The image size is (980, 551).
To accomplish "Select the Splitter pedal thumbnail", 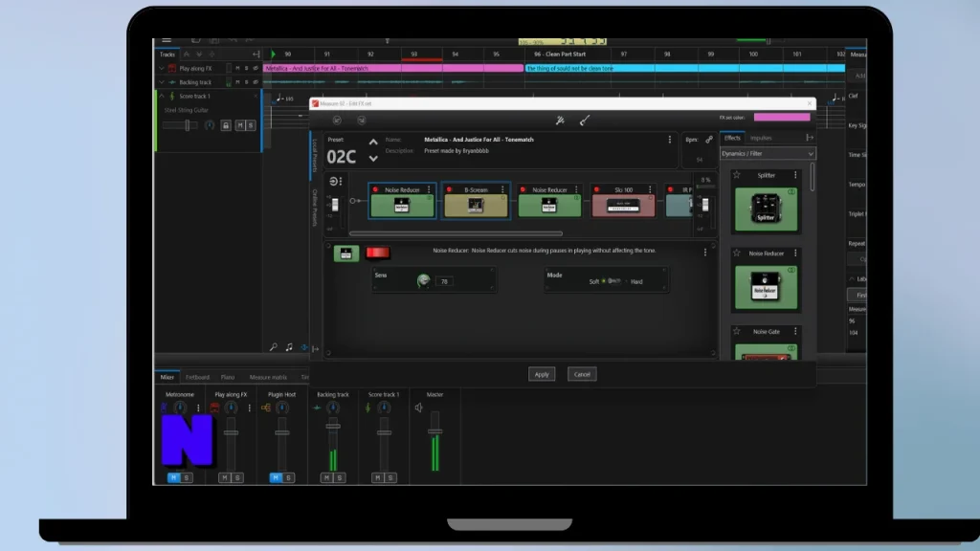I will click(x=767, y=209).
